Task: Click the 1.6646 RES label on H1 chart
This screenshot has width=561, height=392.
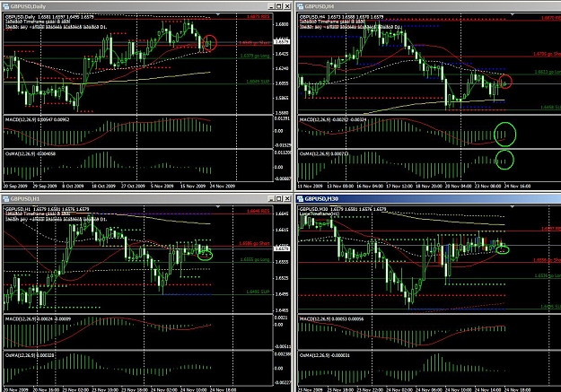Action: pos(258,211)
